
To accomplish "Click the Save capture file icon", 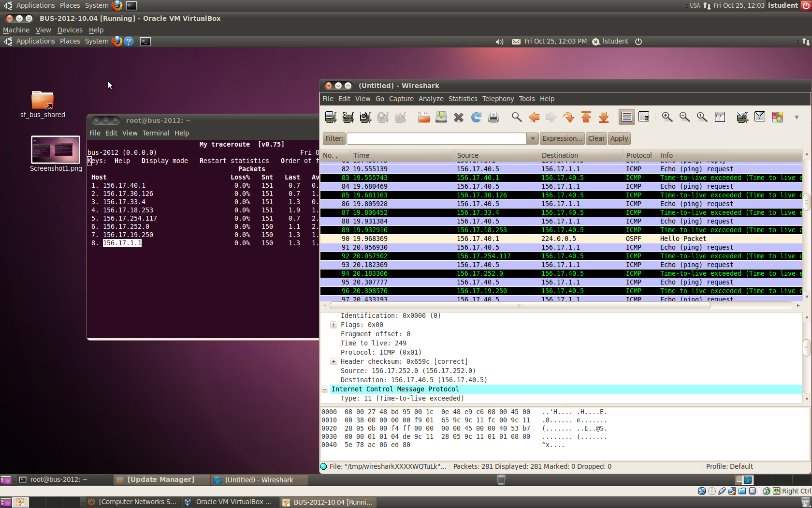I will click(x=441, y=117).
